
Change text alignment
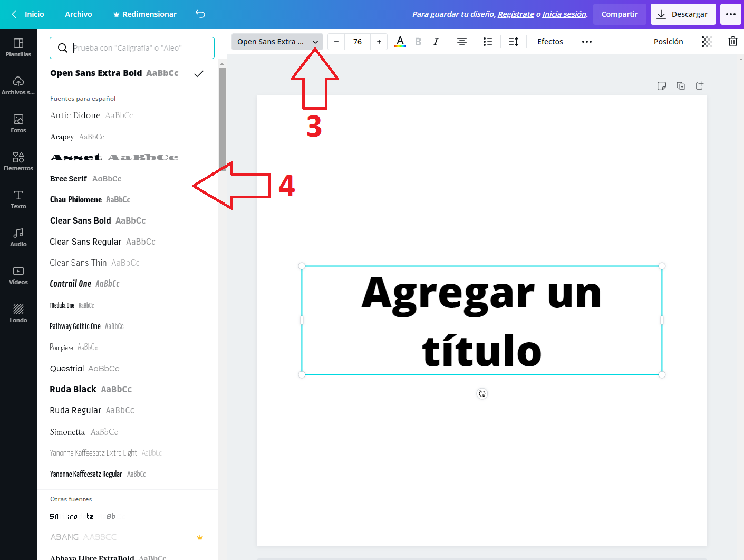pos(462,42)
